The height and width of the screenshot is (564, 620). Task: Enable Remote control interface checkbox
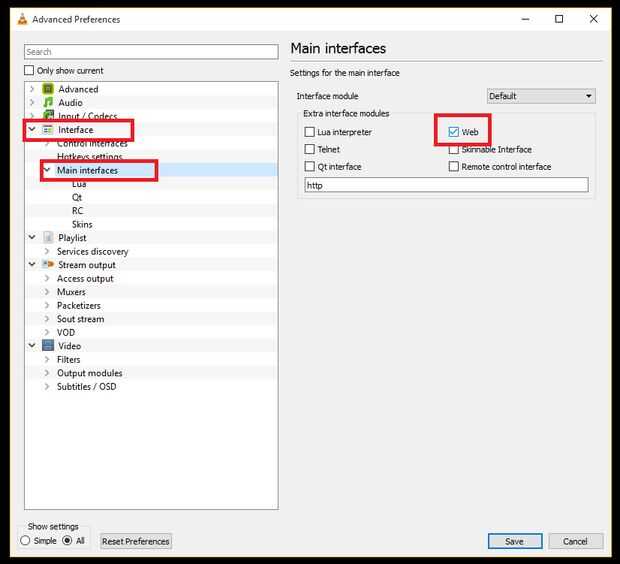click(454, 167)
